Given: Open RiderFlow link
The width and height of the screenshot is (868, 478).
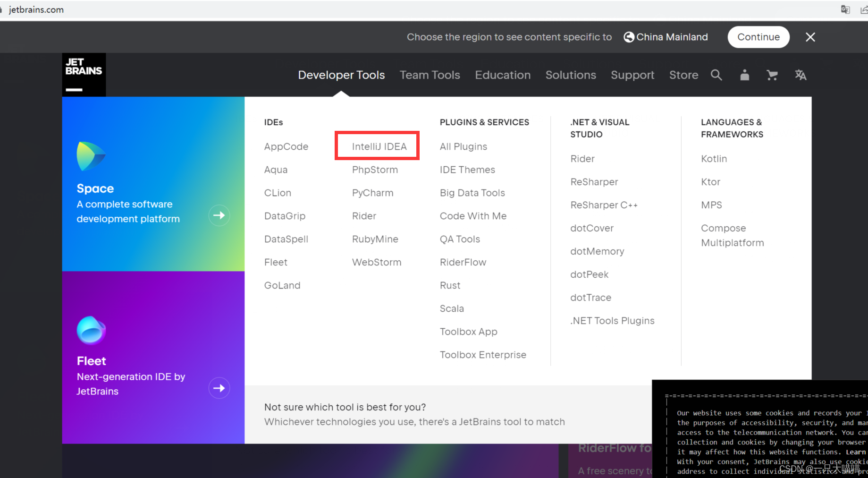Looking at the screenshot, I should 463,262.
